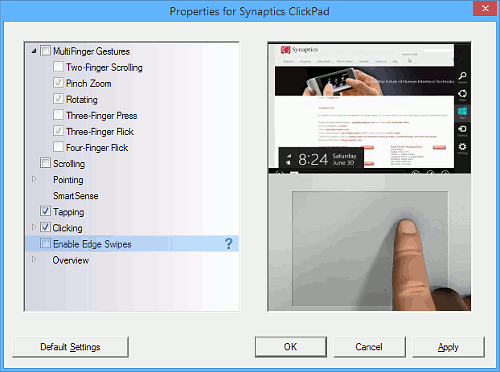
Task: Uncheck the Tapping checkbox
Action: [45, 211]
